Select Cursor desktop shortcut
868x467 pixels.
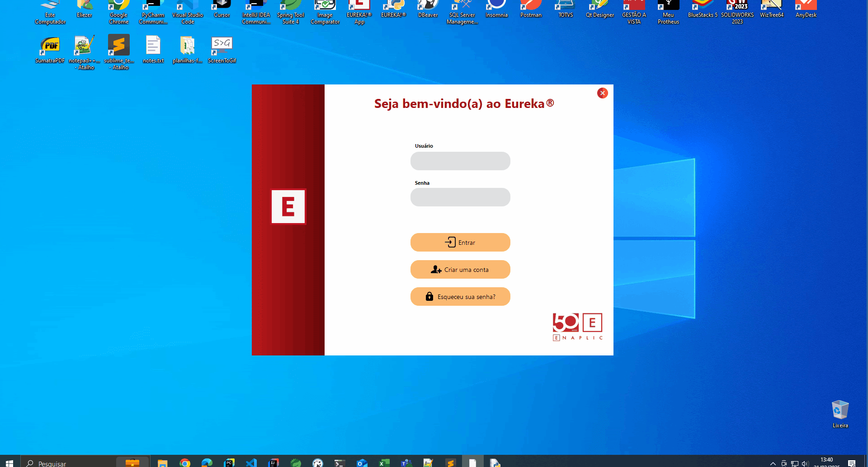tap(222, 9)
